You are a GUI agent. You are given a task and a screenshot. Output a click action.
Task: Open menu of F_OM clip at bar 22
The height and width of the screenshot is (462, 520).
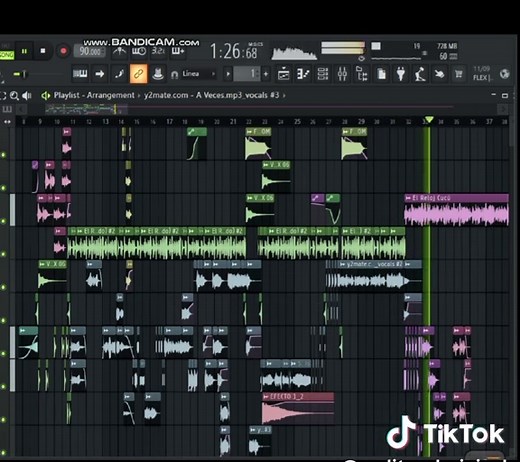coord(249,132)
